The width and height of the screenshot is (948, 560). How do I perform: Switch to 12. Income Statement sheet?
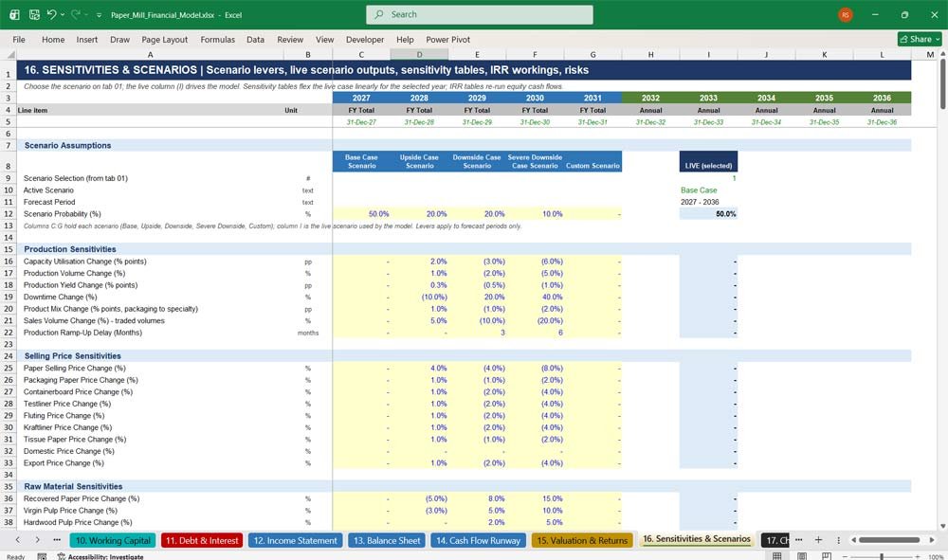tap(295, 540)
